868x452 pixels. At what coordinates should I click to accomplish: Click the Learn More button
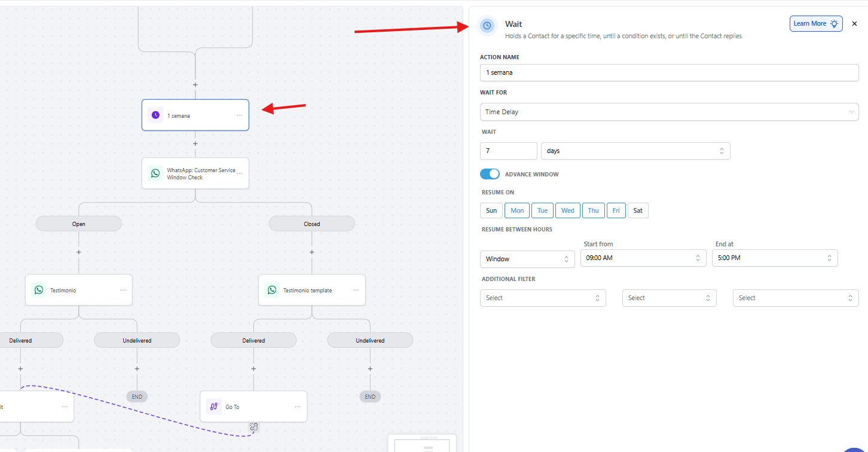click(815, 24)
